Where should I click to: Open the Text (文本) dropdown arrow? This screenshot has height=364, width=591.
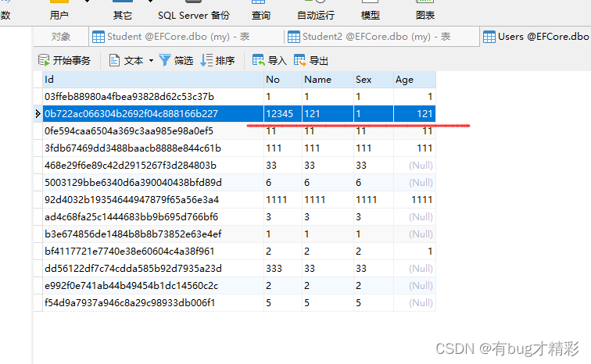pos(151,60)
